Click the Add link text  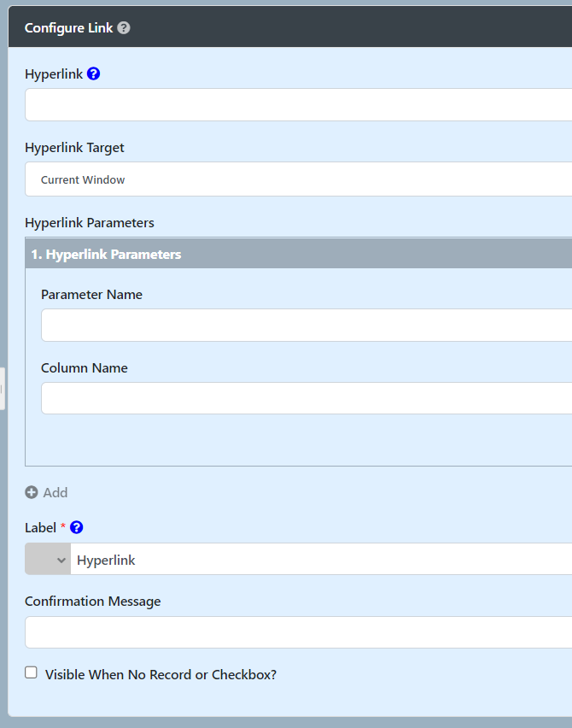[x=55, y=493]
